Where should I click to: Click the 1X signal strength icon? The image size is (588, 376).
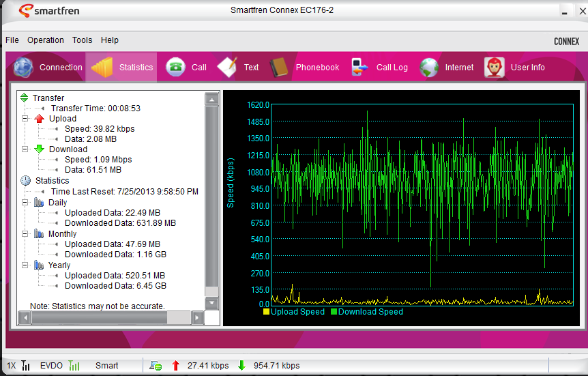(25, 366)
